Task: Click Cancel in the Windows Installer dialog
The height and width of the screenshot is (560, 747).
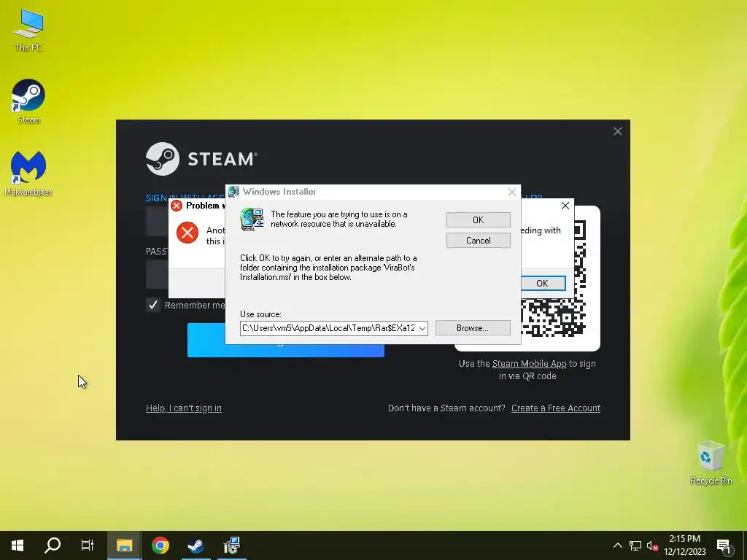Action: (x=479, y=241)
